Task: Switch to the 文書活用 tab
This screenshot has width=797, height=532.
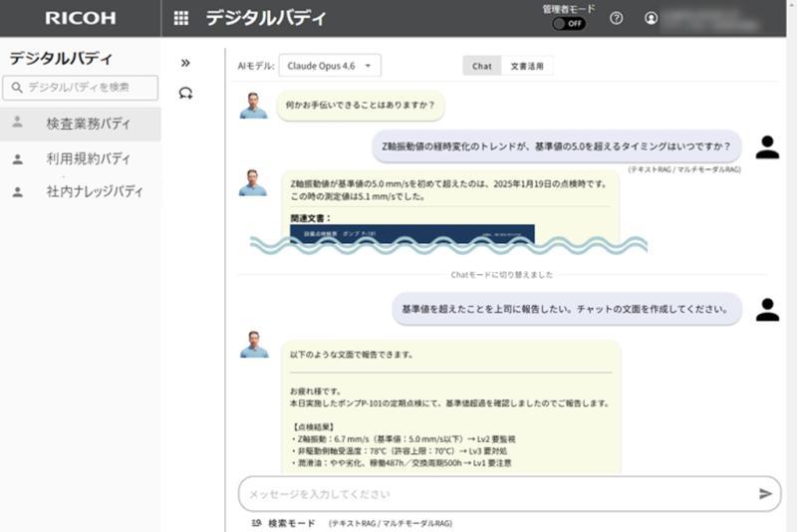Action: (527, 66)
